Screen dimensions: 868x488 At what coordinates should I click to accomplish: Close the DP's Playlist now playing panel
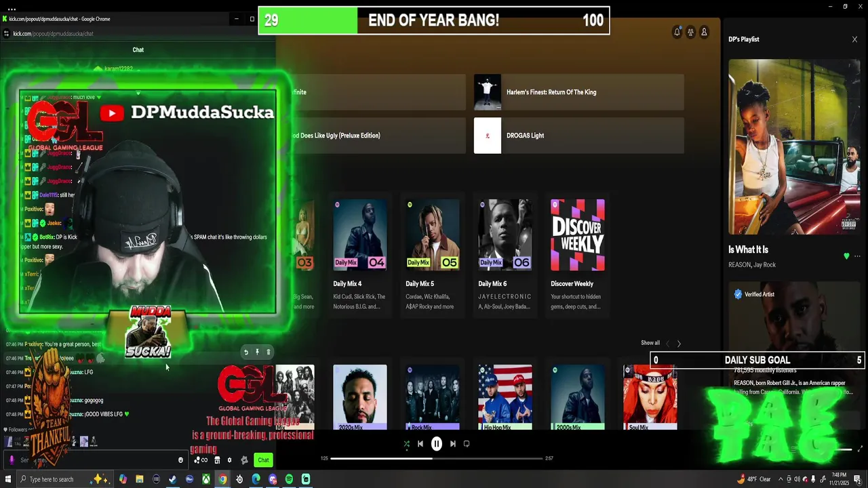pyautogui.click(x=854, y=39)
